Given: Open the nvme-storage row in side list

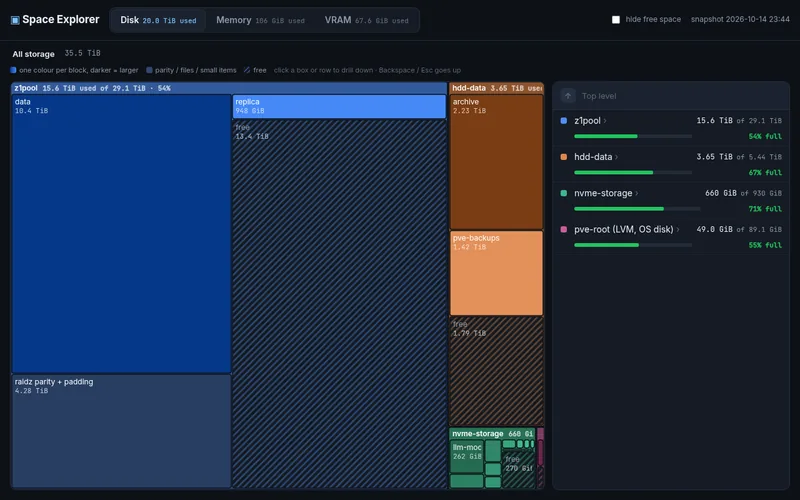Looking at the screenshot, I should 671,201.
